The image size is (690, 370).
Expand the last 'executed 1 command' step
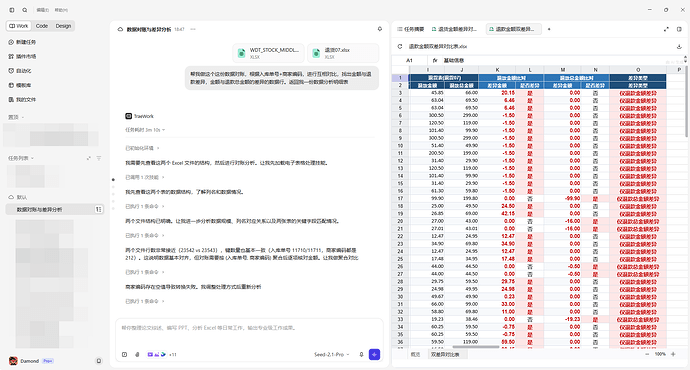(x=145, y=301)
